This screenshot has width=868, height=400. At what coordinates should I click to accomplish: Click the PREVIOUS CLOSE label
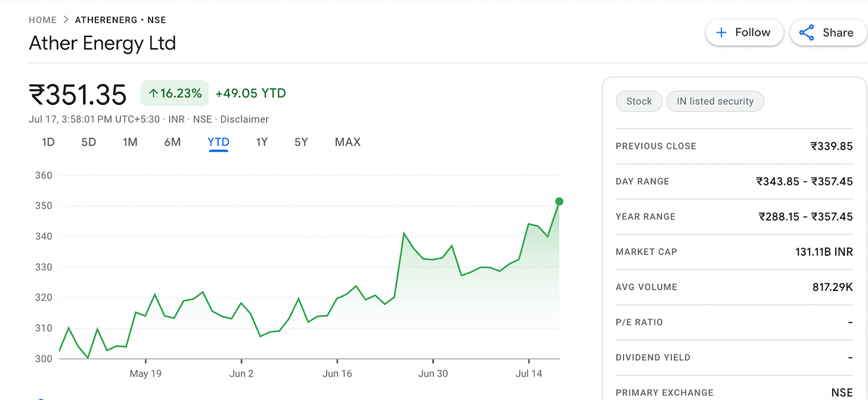coord(656,146)
